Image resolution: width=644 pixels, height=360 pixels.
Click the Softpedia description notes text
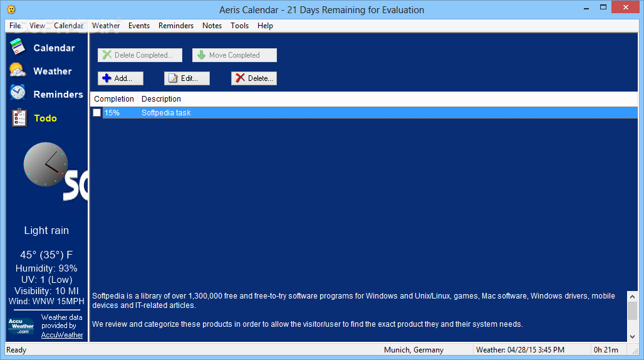click(353, 310)
